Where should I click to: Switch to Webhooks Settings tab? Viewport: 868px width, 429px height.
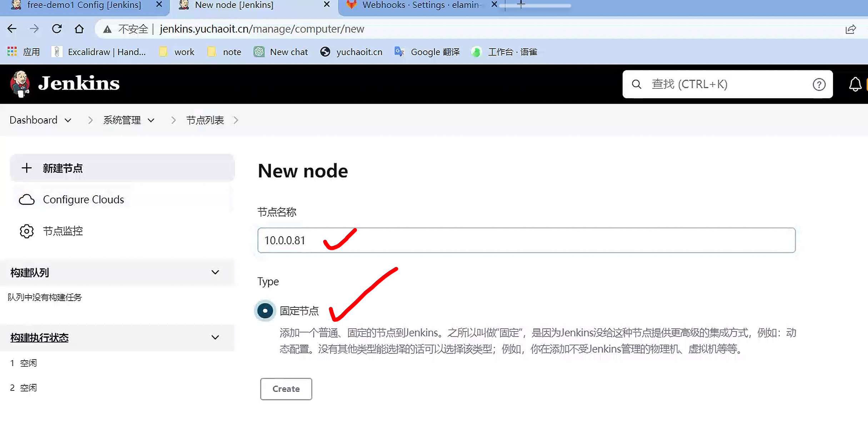pos(420,5)
